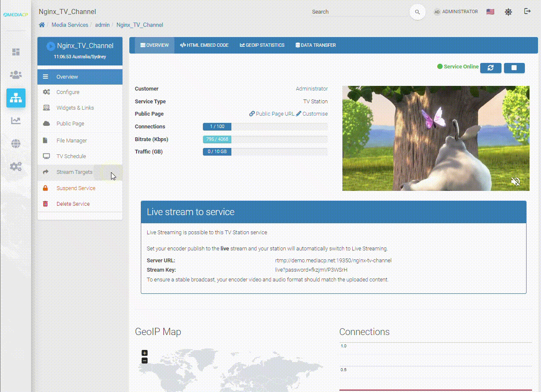Click the Traffic 0 / 10 GB progress bar
The height and width of the screenshot is (392, 541).
tap(265, 152)
